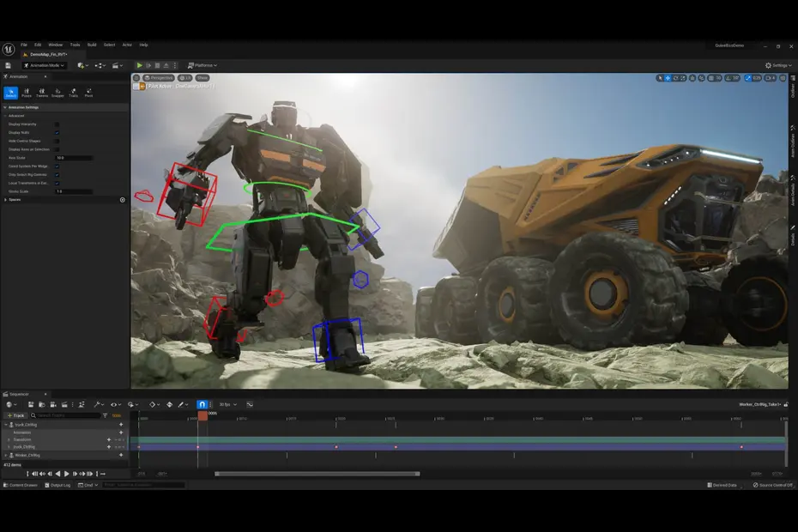Open the add content dropdown in toolbar
Image resolution: width=798 pixels, height=532 pixels.
(82, 65)
